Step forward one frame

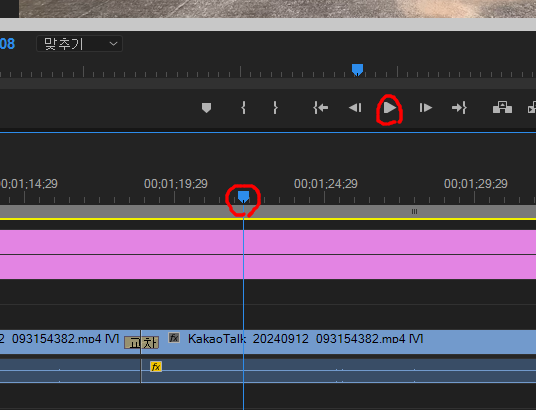426,108
